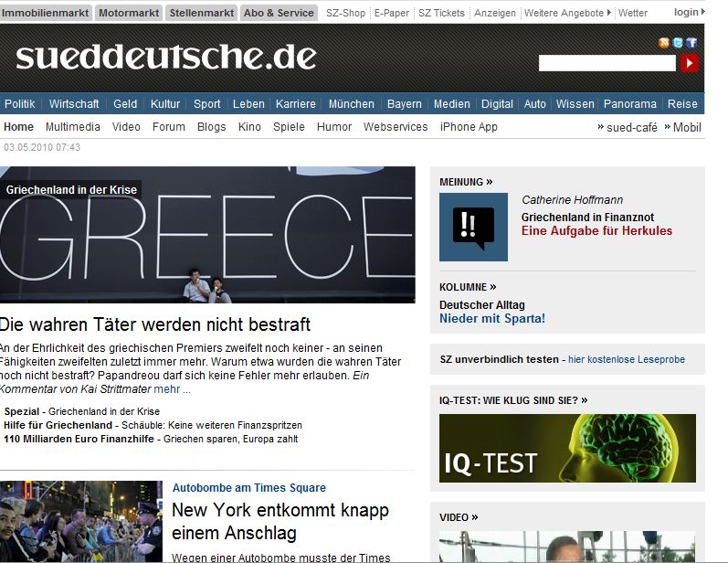Open Nieder mit Sparta! column
Image resolution: width=728 pixels, height=563 pixels.
492,319
